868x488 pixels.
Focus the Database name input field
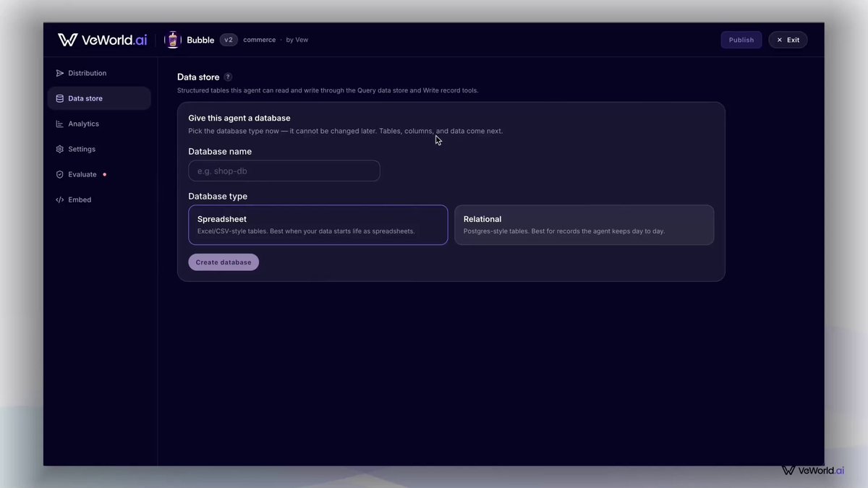(284, 171)
